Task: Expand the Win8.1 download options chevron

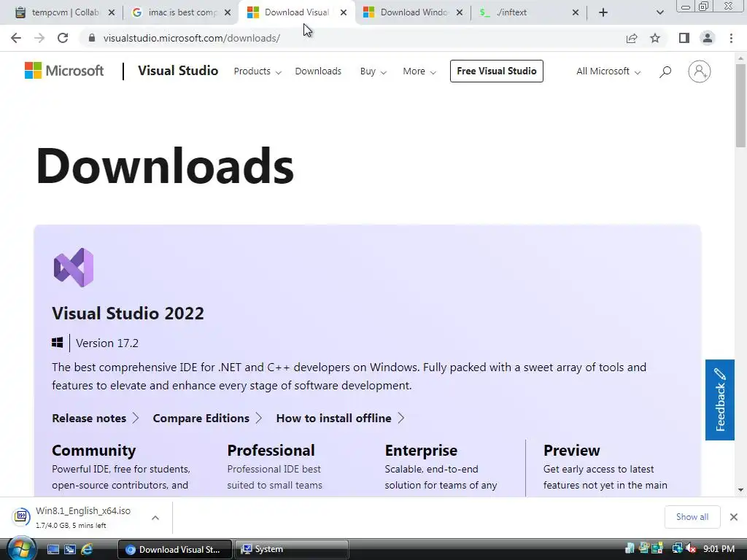Action: pos(155,518)
